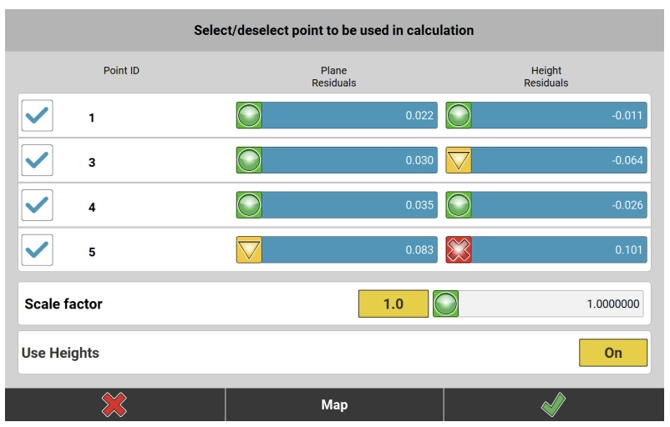Image resolution: width=670 pixels, height=427 pixels.
Task: Uncheck point 3 from calculation
Action: coord(37,161)
